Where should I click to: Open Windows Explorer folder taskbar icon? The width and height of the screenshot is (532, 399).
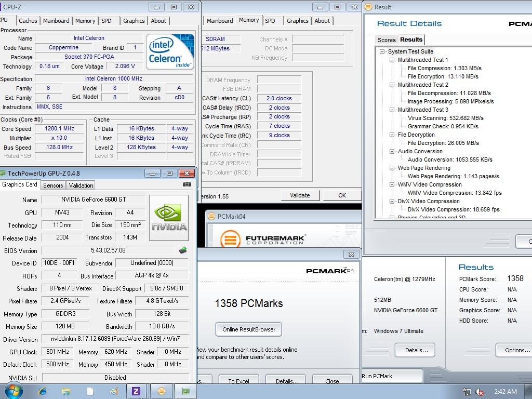point(66,391)
